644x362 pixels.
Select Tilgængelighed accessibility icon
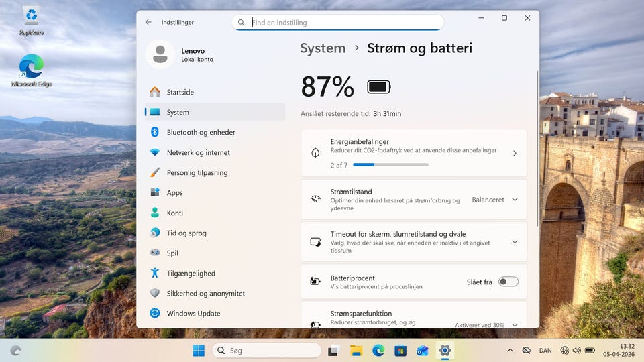click(x=155, y=274)
